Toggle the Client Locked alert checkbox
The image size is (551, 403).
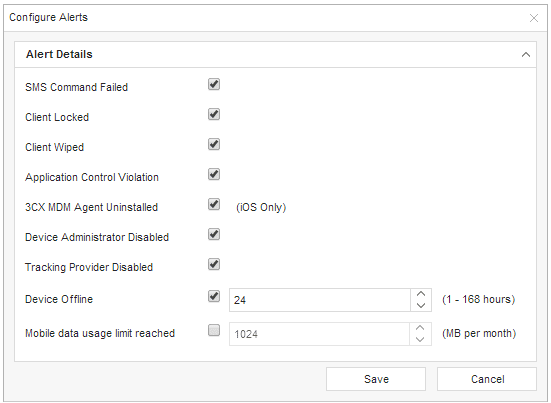(x=214, y=114)
